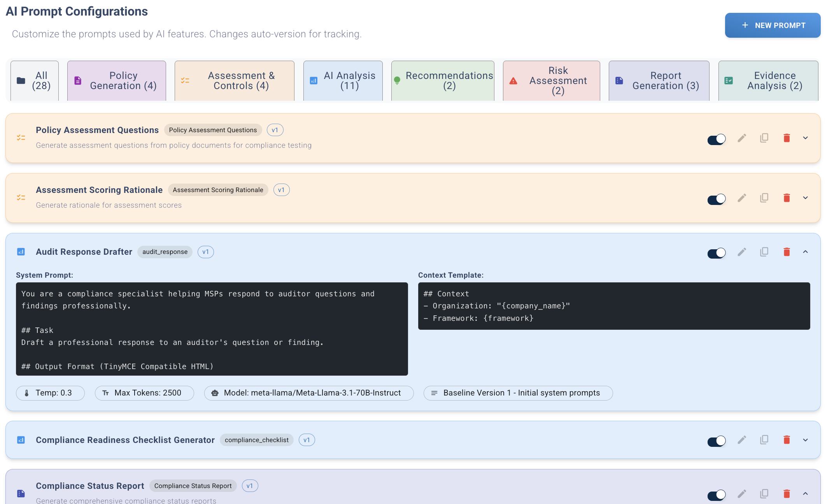This screenshot has width=827, height=504.
Task: Click inside the System Prompt code box
Action: pyautogui.click(x=212, y=329)
